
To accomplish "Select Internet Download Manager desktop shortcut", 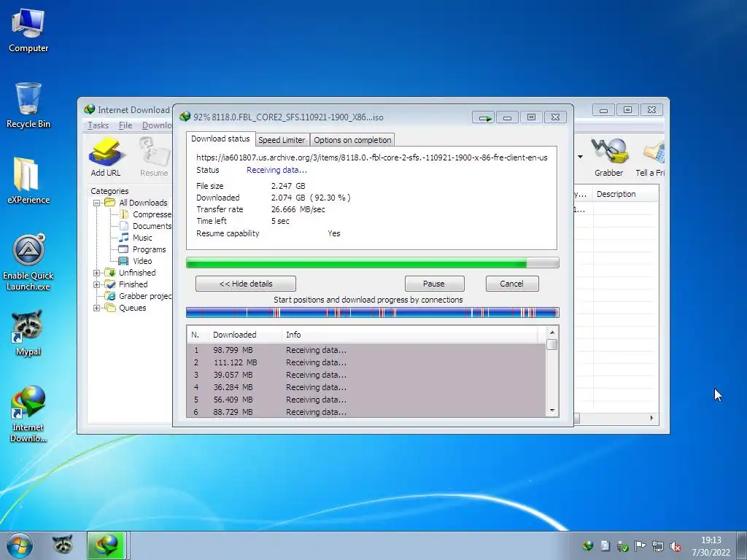I will (x=28, y=413).
